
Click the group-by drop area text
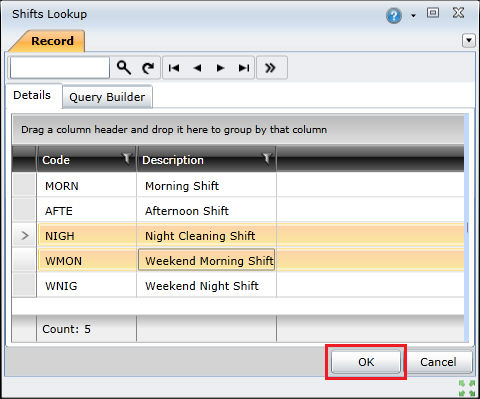[174, 130]
